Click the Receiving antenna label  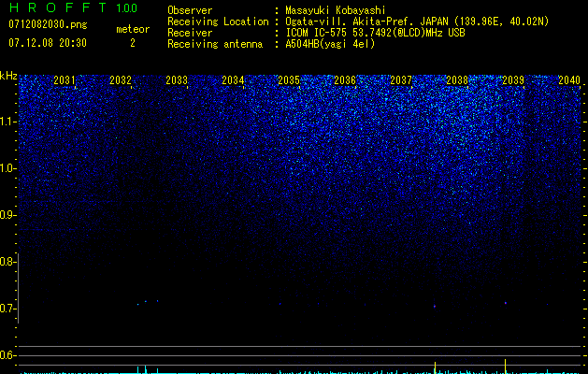215,45
